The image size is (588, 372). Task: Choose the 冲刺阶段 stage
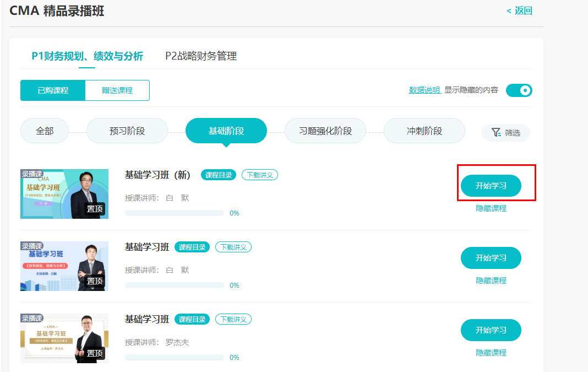click(x=424, y=131)
